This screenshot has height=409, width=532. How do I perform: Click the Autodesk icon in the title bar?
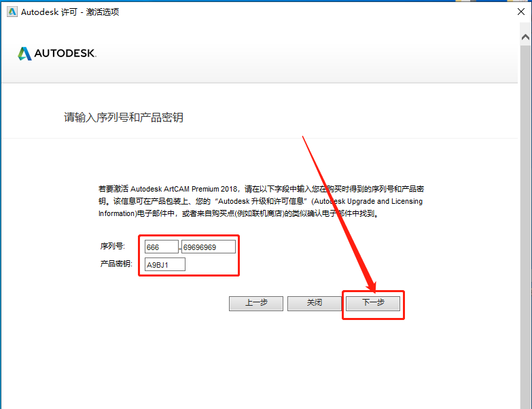point(12,12)
